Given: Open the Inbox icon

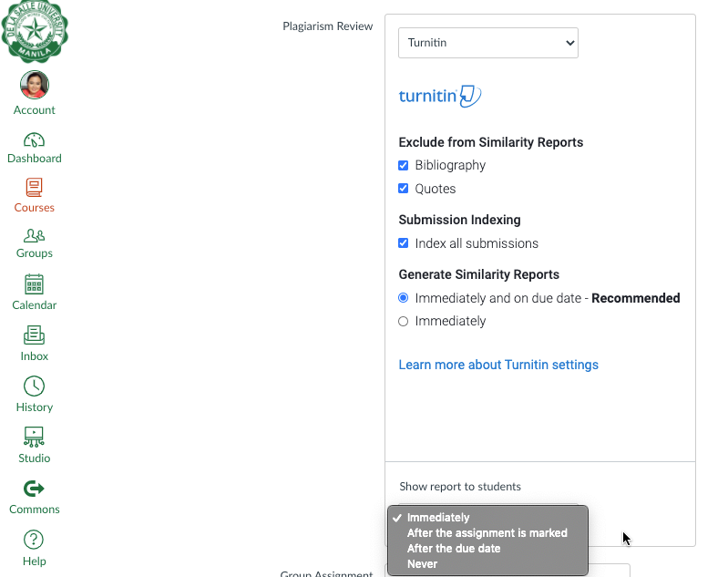Looking at the screenshot, I should click(x=34, y=335).
